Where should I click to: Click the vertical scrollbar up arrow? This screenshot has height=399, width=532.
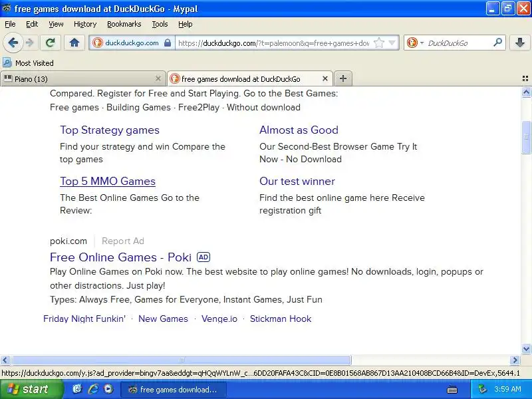point(526,92)
